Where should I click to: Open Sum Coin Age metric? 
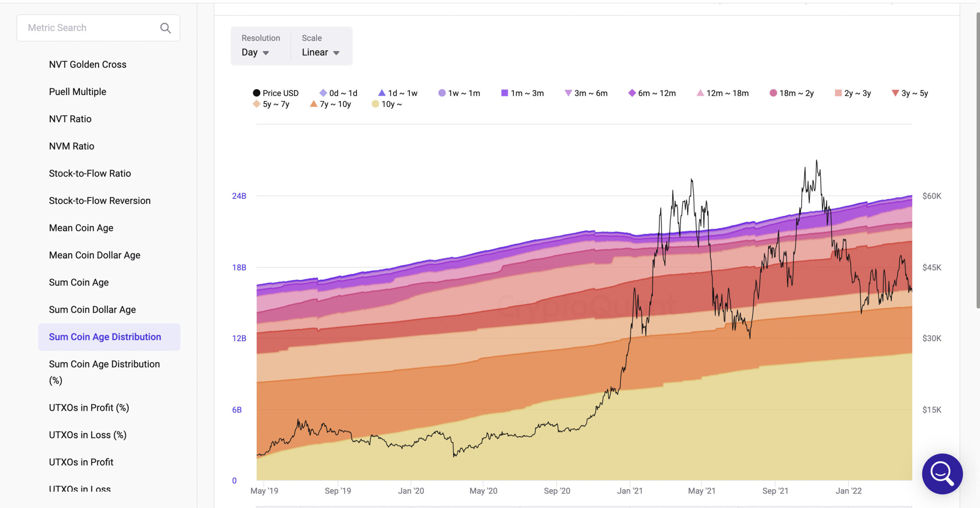point(79,282)
